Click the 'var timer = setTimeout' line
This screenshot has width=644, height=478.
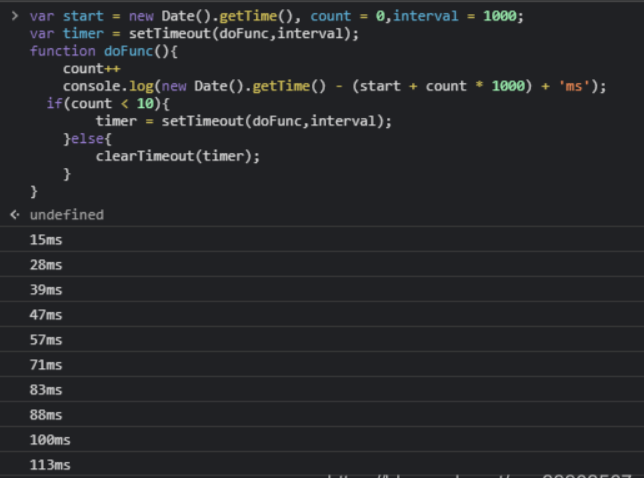click(x=194, y=34)
